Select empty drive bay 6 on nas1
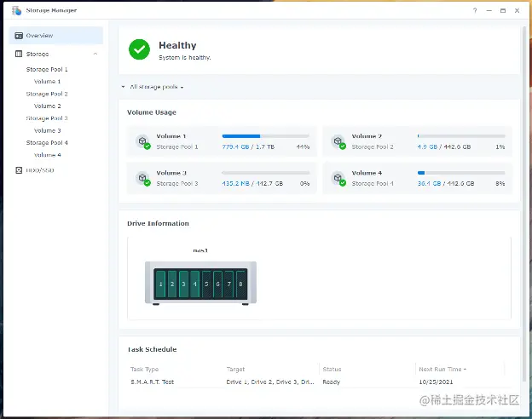The image size is (532, 419). point(217,284)
